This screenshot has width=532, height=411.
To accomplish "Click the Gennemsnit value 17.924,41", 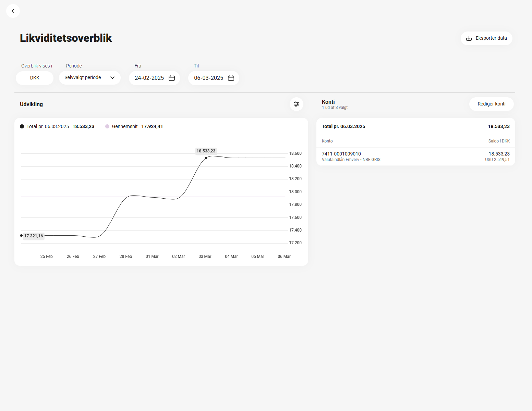I will click(152, 126).
